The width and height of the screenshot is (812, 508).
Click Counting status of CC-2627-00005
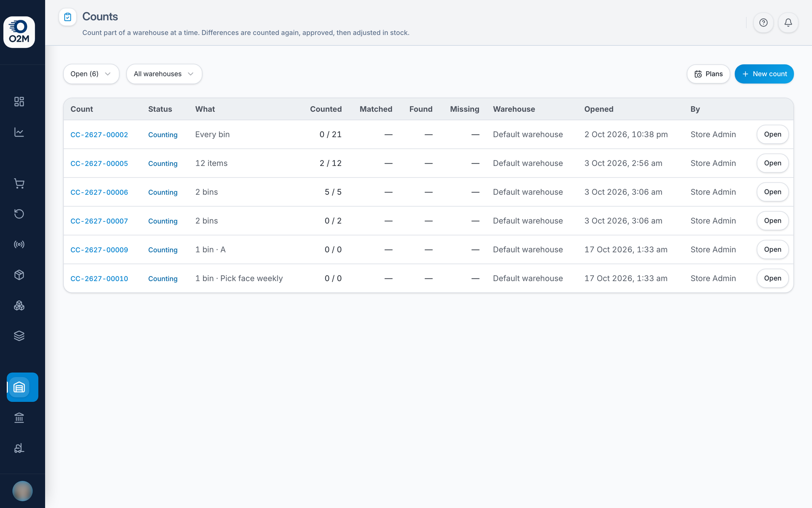coord(163,163)
